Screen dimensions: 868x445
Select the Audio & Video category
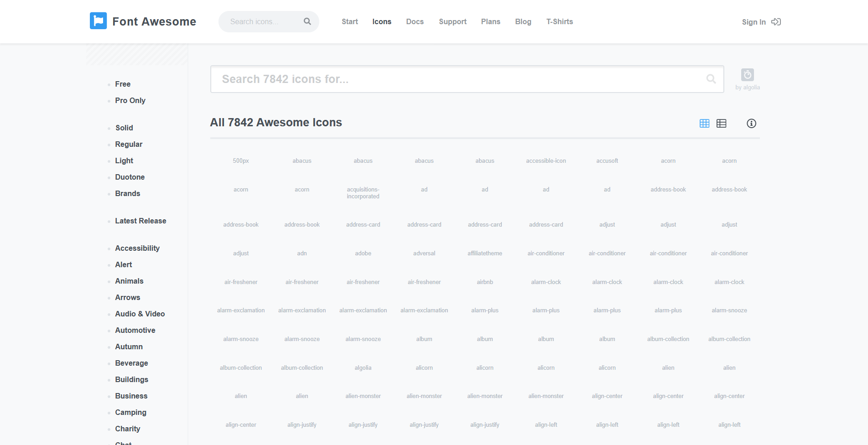click(140, 314)
